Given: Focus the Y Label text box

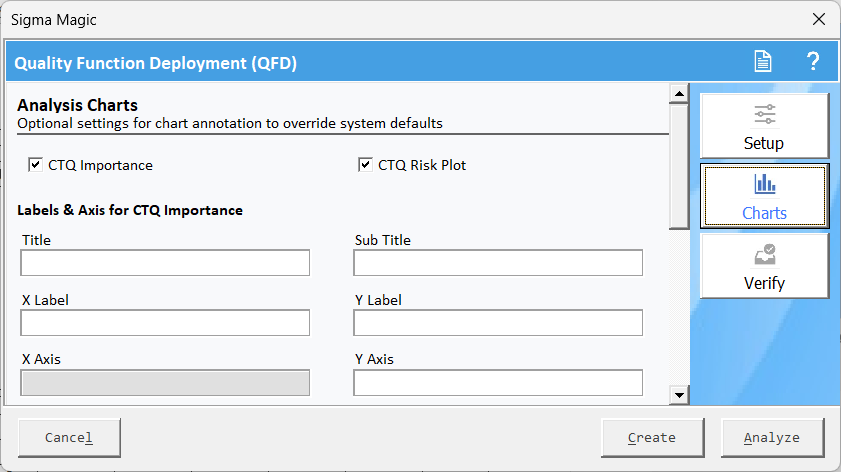Looking at the screenshot, I should pyautogui.click(x=498, y=323).
